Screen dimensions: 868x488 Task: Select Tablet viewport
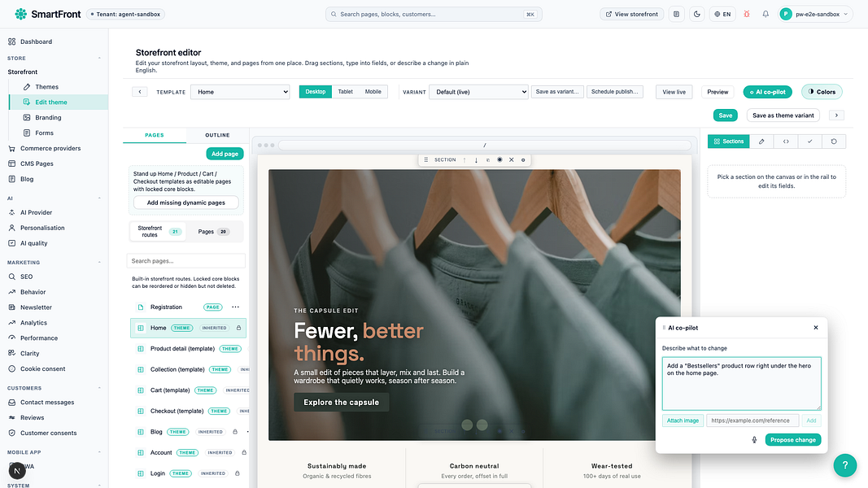click(x=346, y=92)
